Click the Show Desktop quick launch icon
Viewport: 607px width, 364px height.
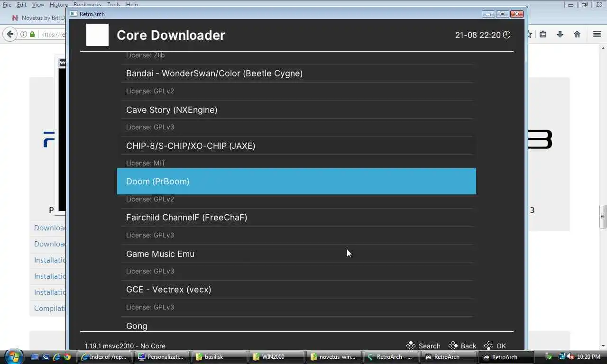(35, 357)
